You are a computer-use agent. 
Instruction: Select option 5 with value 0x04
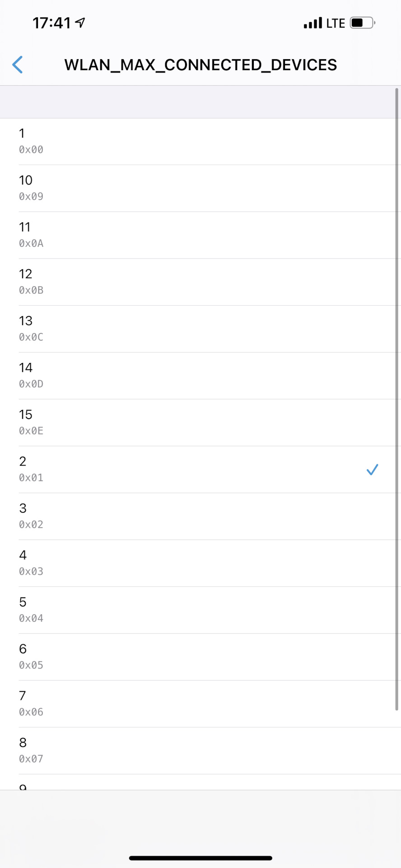pos(200,610)
